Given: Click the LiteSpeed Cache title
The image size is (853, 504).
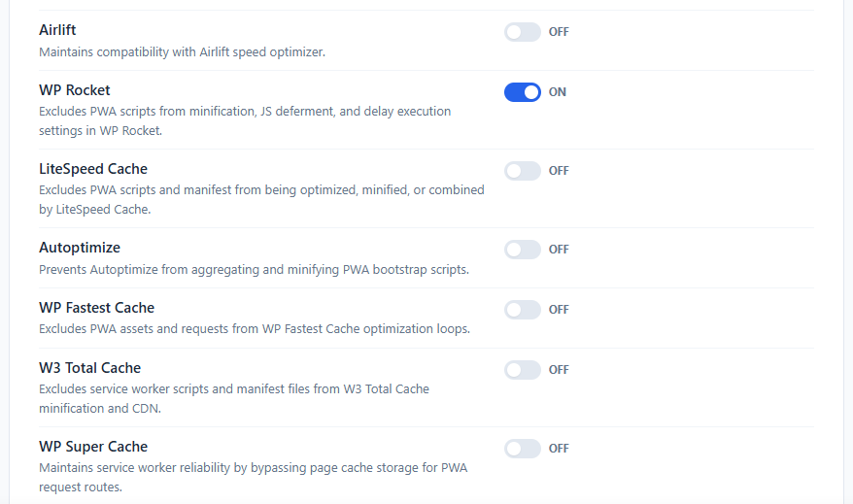Looking at the screenshot, I should coord(93,169).
